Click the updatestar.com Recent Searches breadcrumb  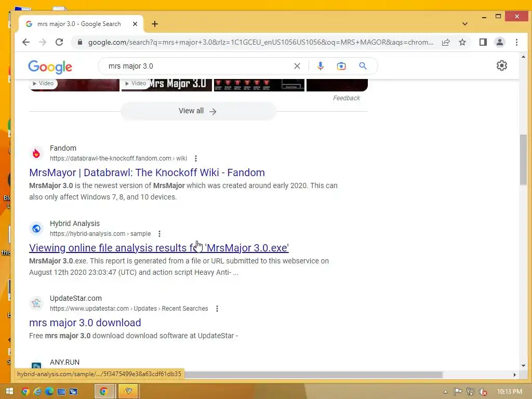pos(129,309)
